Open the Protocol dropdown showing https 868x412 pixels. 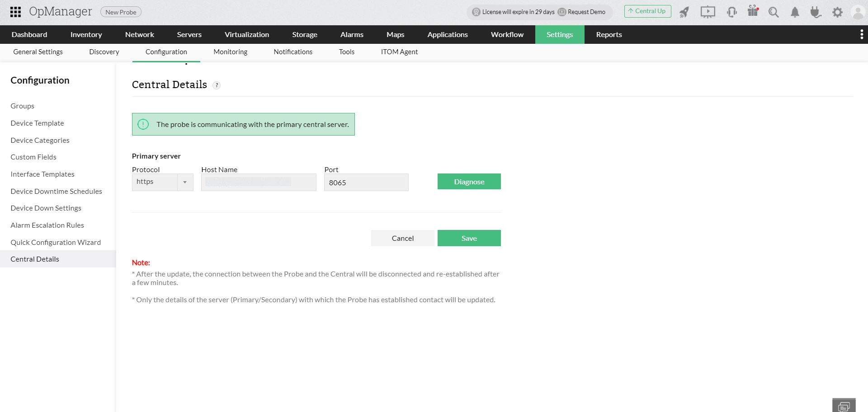(163, 182)
